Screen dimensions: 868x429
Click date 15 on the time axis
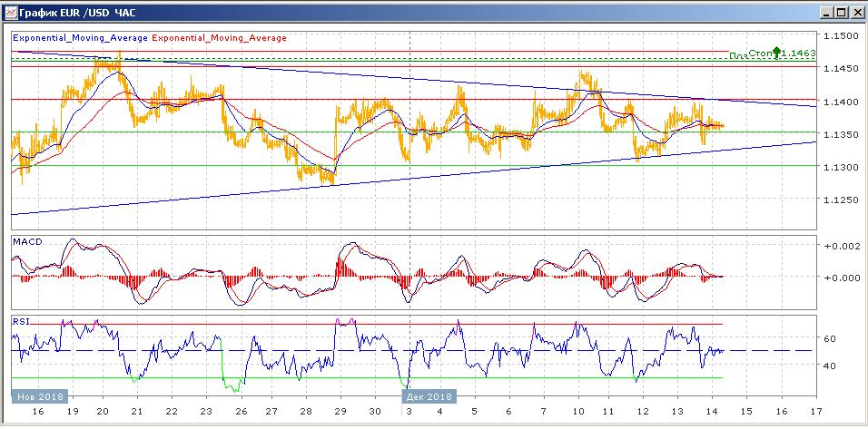[x=746, y=412]
